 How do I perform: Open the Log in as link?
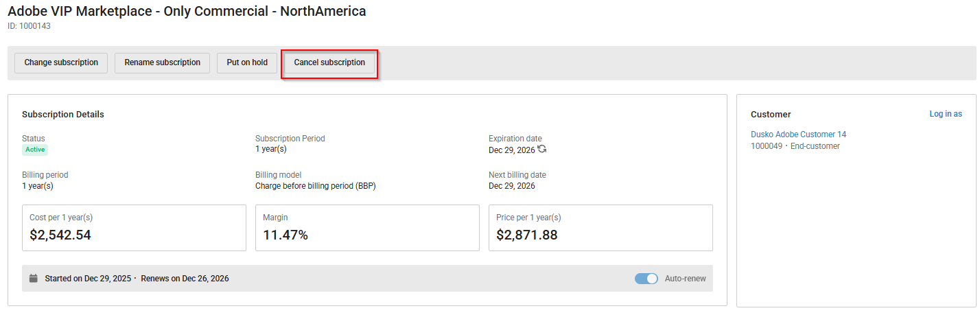(945, 114)
